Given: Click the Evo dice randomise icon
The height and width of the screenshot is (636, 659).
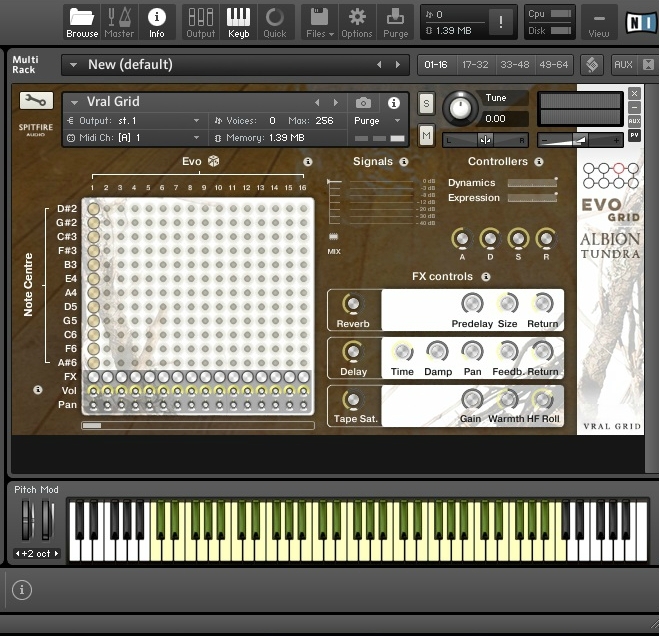Looking at the screenshot, I should (x=213, y=161).
